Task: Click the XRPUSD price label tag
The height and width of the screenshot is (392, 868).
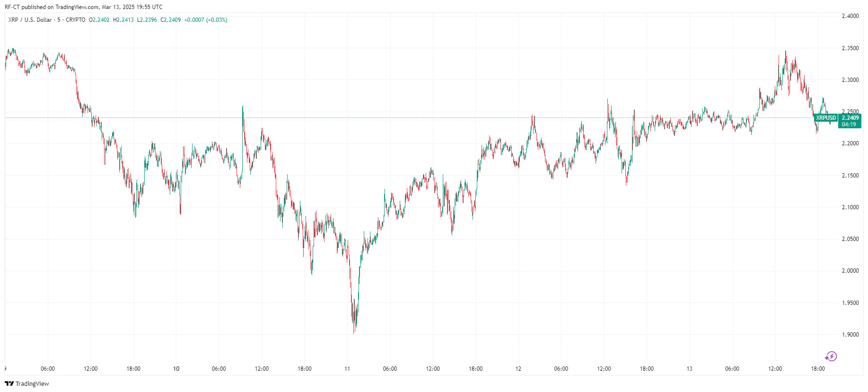Action: coord(826,118)
